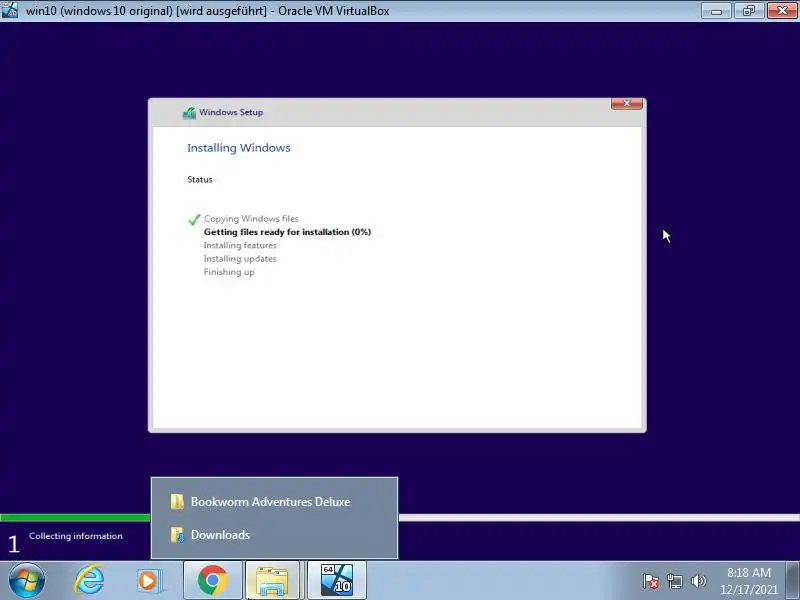This screenshot has width=800, height=600.
Task: Open the network status tray icon
Action: 675,581
